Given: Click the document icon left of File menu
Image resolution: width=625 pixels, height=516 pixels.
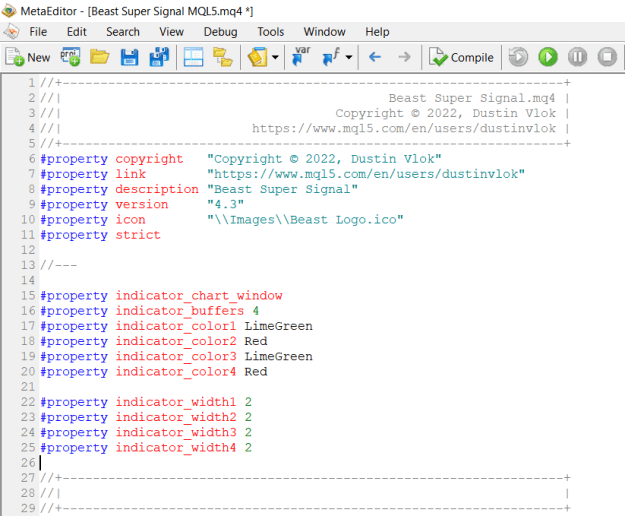Looking at the screenshot, I should click(11, 31).
